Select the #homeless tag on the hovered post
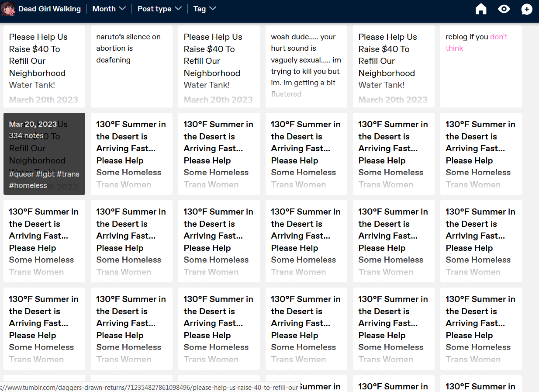Screen dimensions: 539x392 [28, 185]
